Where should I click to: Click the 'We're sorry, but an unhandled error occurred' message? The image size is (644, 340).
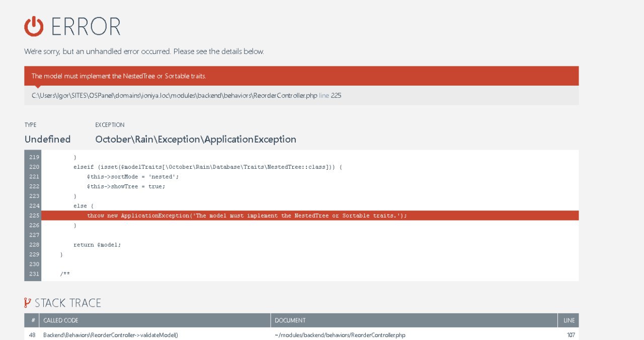pyautogui.click(x=144, y=51)
